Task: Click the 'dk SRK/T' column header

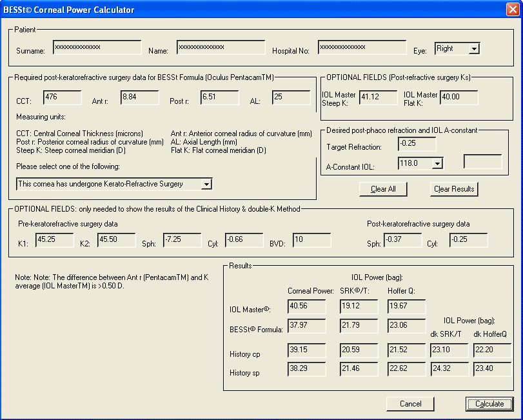Action: pos(446,334)
